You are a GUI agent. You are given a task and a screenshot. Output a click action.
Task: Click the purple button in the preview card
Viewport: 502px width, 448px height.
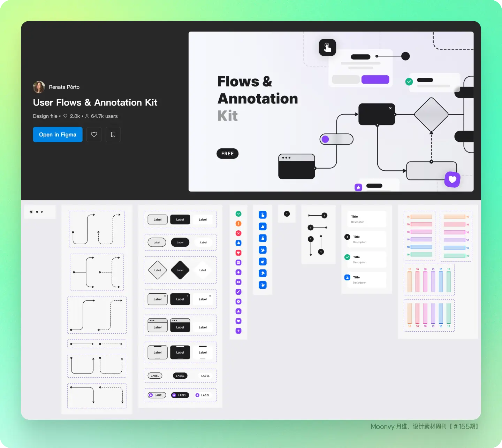(375, 80)
